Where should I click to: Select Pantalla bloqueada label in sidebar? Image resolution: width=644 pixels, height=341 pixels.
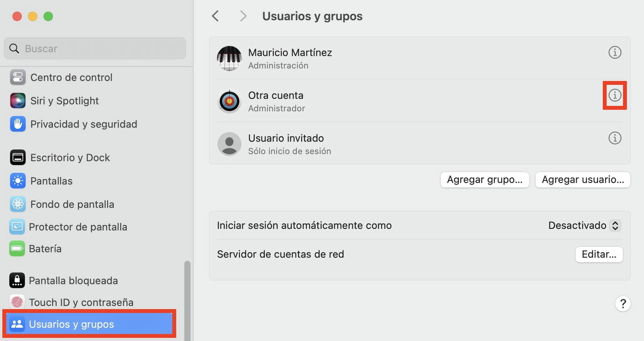73,281
